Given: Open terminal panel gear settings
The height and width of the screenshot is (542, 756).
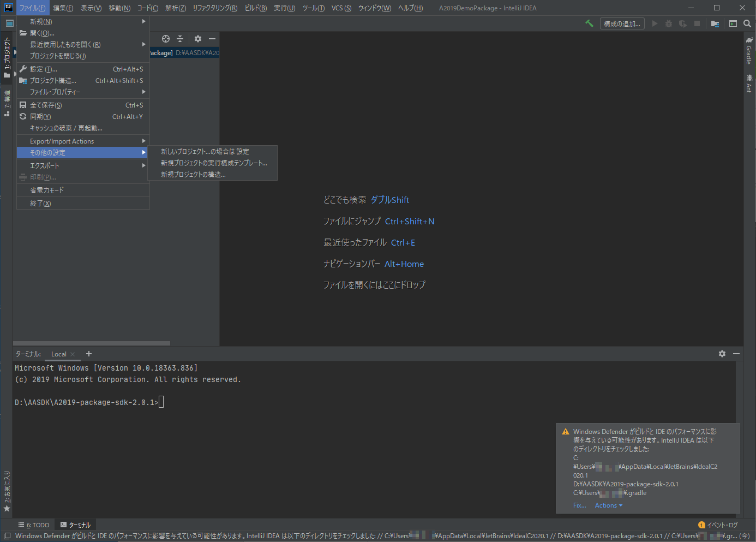Looking at the screenshot, I should (x=722, y=354).
